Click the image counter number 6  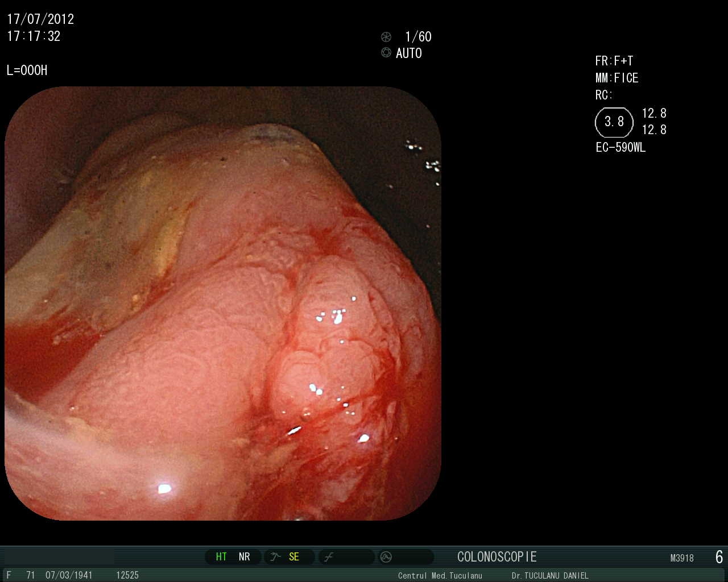click(719, 557)
